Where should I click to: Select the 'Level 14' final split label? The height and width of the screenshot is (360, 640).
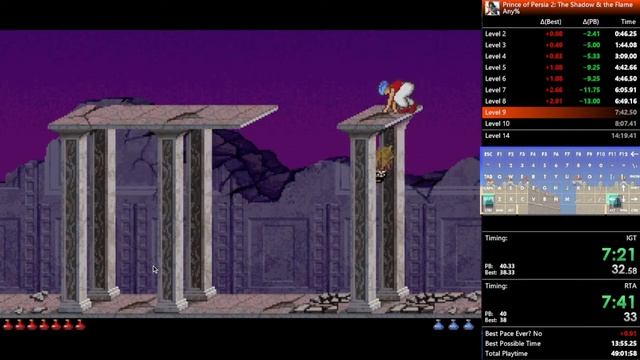tap(497, 136)
